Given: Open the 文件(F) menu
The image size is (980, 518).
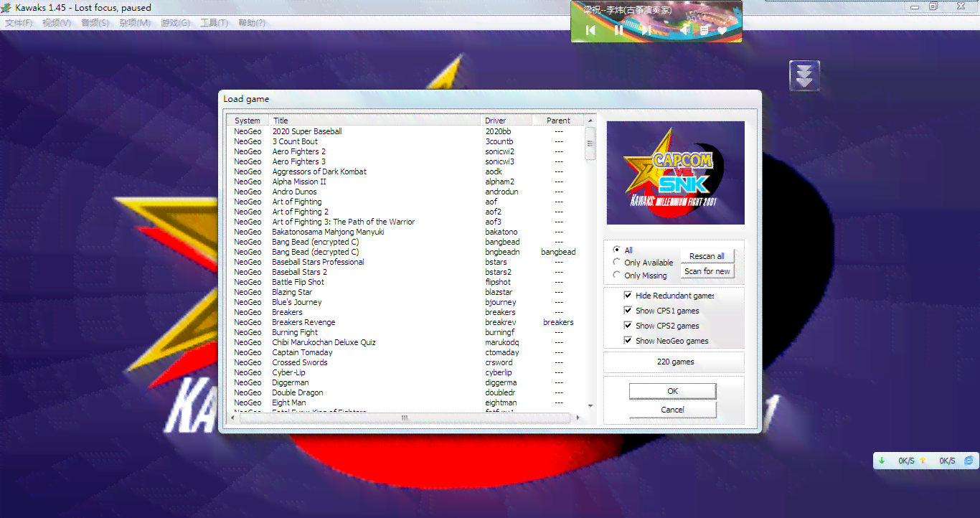Looking at the screenshot, I should (19, 23).
